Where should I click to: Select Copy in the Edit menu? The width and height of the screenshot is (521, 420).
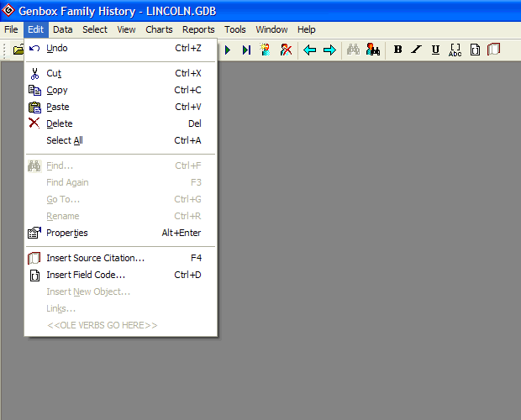pyautogui.click(x=57, y=90)
